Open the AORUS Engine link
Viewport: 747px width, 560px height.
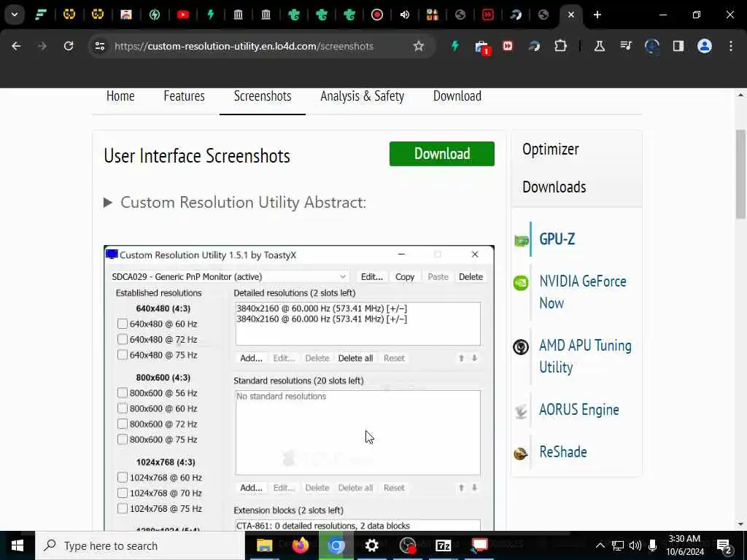pyautogui.click(x=578, y=410)
